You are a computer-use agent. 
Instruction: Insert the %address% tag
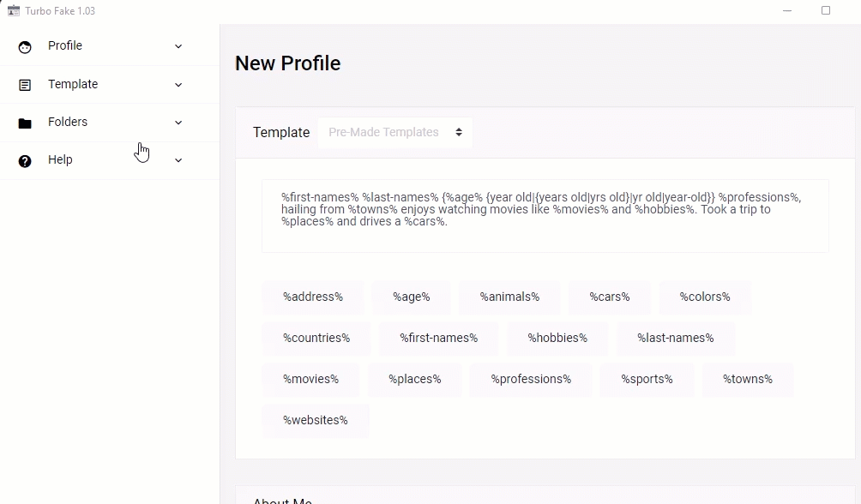click(313, 297)
